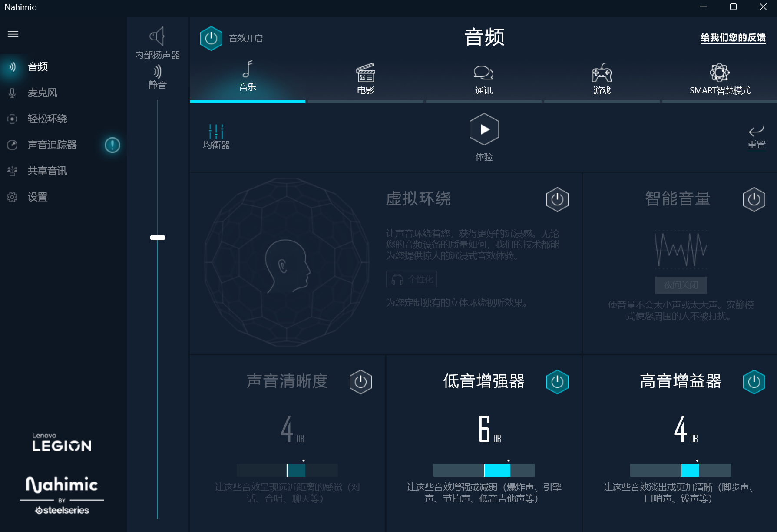Click the 夜间关闭 night mode button
The image size is (777, 532).
pos(681,285)
